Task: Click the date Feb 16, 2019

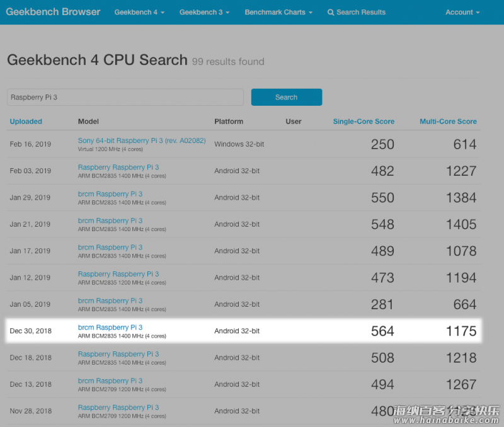Action: click(30, 144)
